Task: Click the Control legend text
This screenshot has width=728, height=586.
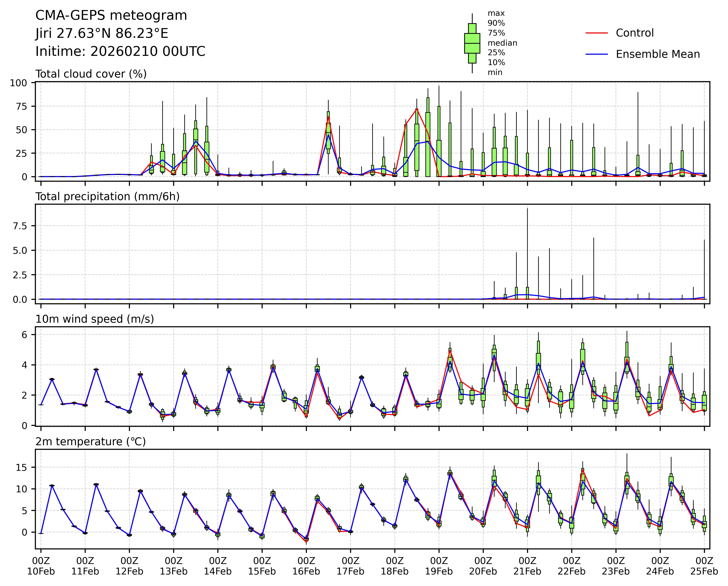Action: pos(634,33)
